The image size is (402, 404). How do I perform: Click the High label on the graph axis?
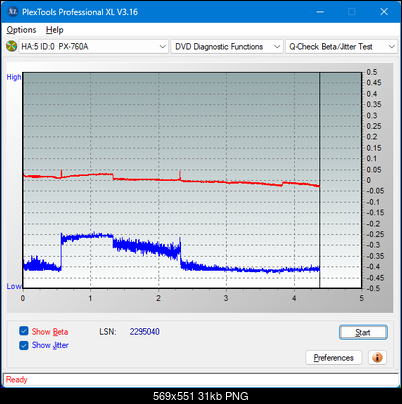tap(14, 77)
